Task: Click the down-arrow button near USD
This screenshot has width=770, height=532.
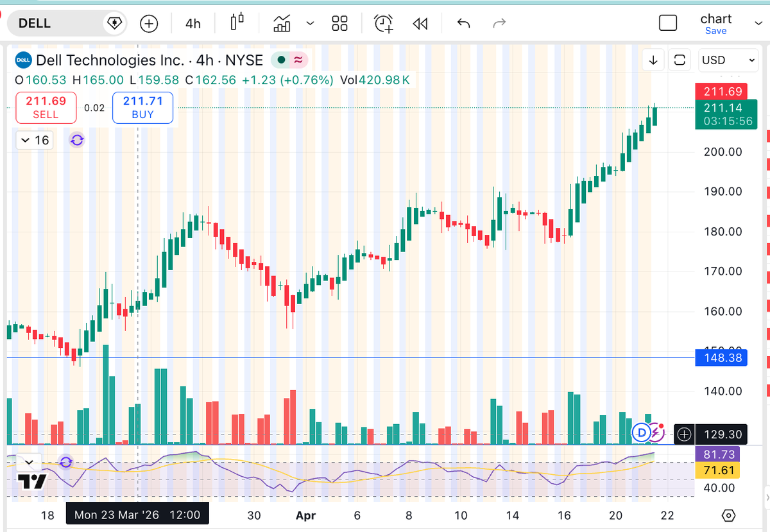Action: tap(653, 60)
